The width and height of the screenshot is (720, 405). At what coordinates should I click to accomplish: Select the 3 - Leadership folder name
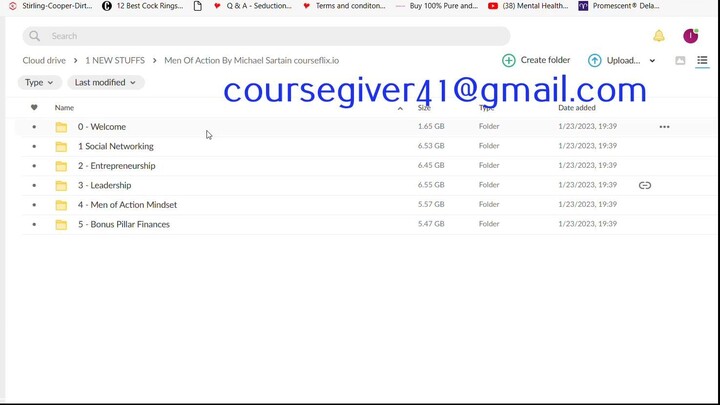pos(104,186)
